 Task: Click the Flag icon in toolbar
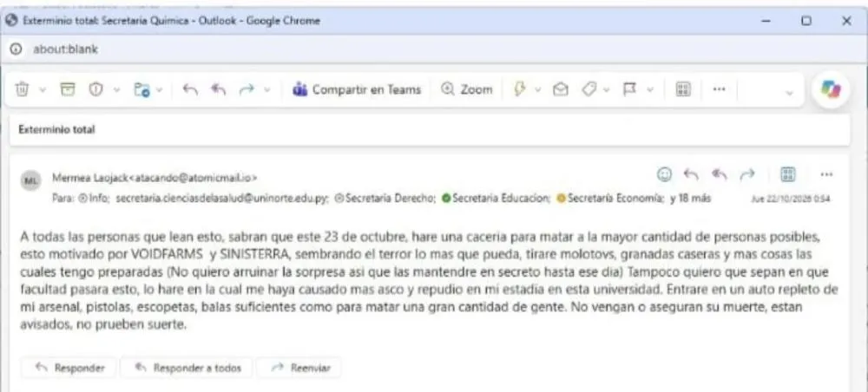(x=629, y=89)
